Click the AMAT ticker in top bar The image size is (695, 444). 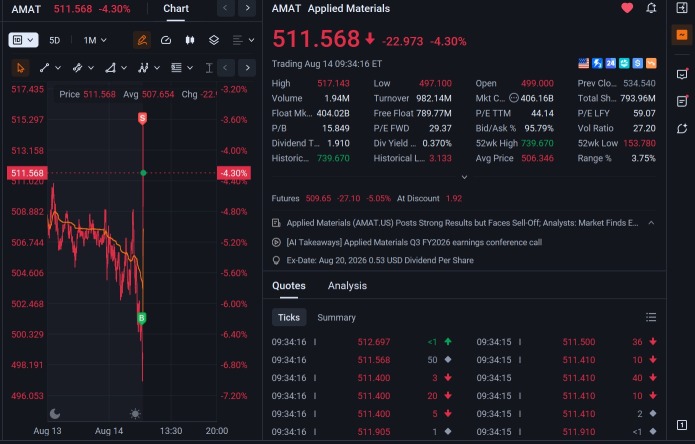tap(26, 9)
